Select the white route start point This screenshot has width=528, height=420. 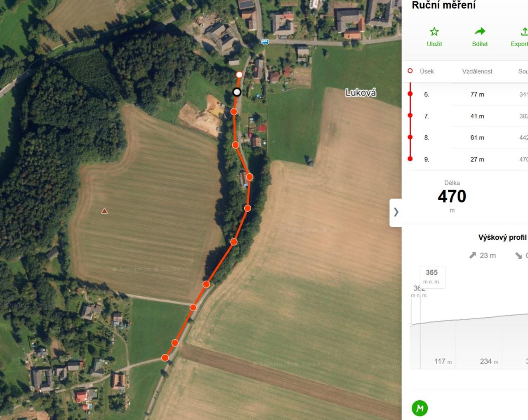(x=239, y=75)
